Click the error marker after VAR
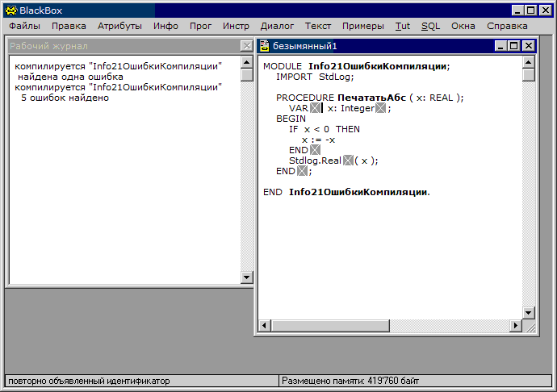The width and height of the screenshot is (557, 392). (315, 108)
